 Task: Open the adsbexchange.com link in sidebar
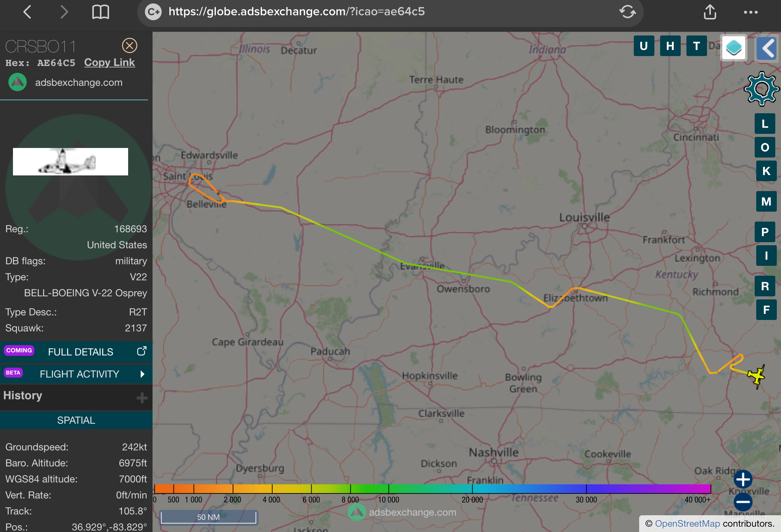(79, 82)
